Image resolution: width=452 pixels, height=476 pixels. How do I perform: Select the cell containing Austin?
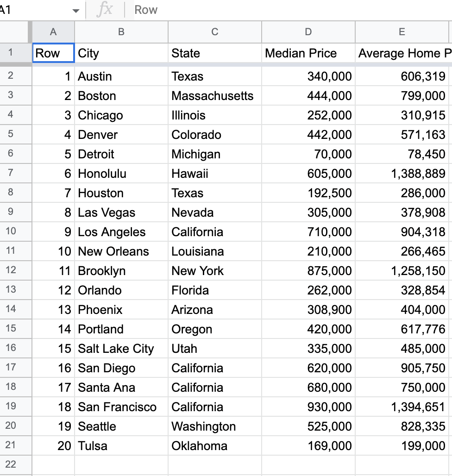120,76
